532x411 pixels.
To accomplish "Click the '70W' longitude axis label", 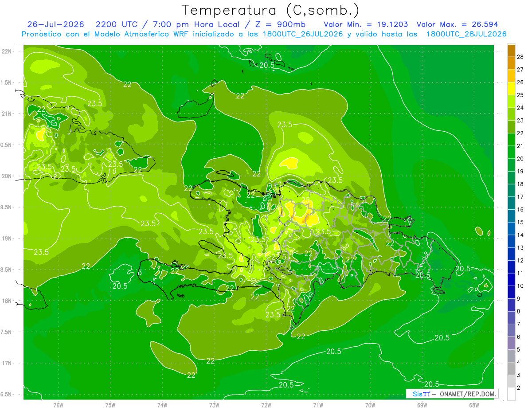I will [x=370, y=405].
